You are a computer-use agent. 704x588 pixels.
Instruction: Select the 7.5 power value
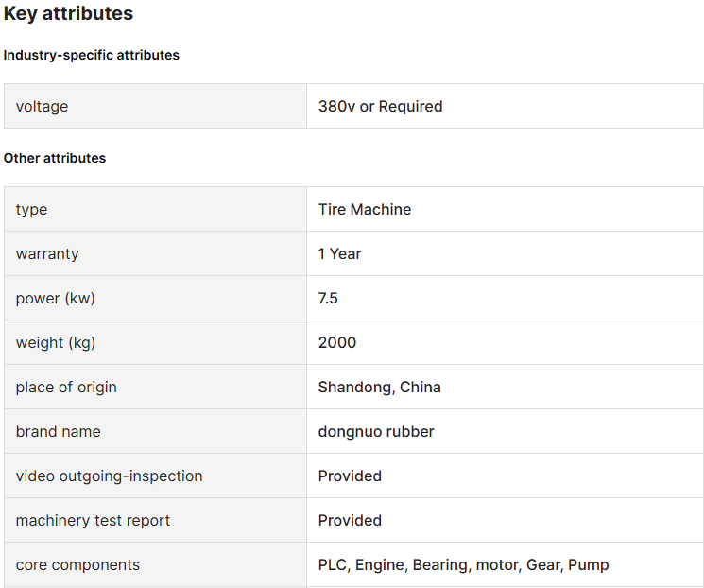click(328, 299)
